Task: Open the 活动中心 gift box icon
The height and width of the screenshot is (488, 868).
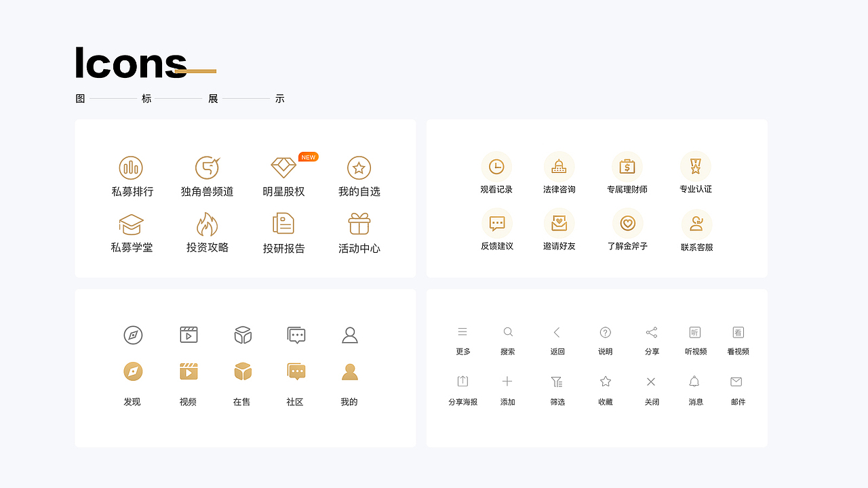Action: coord(359,224)
